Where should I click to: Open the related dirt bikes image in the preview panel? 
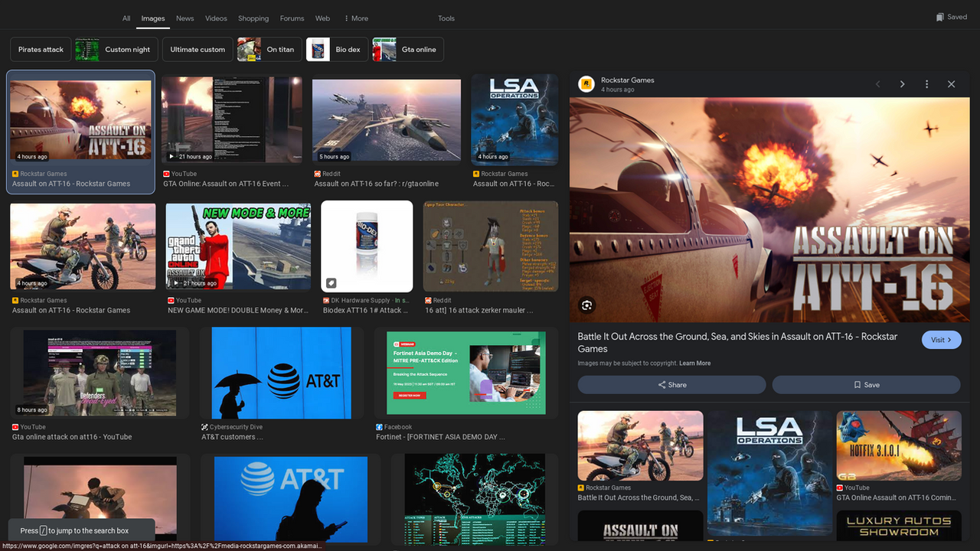point(640,446)
